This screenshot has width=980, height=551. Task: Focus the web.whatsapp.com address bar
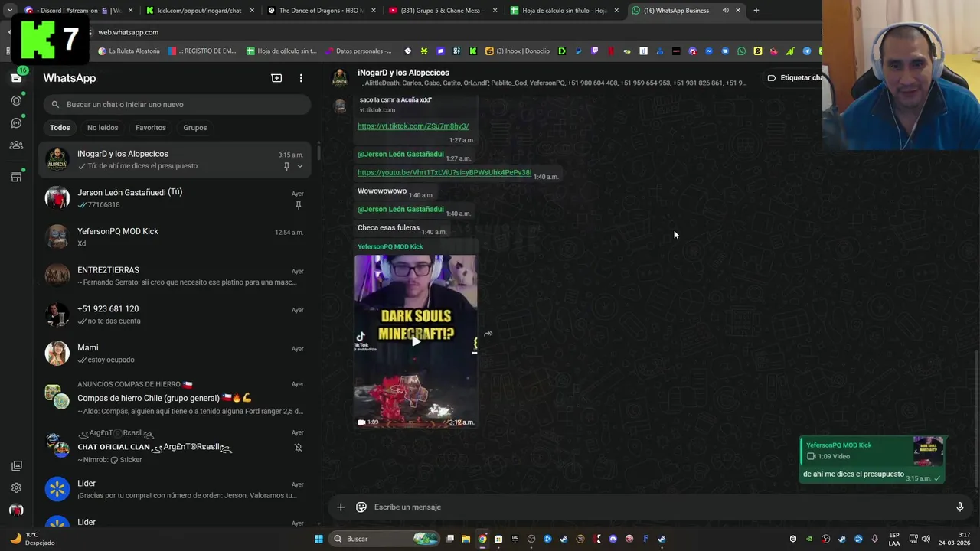pos(452,32)
